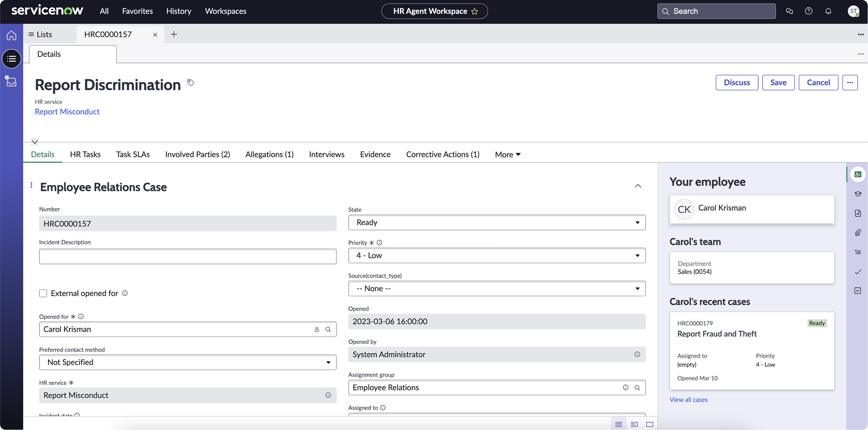Open the More tabs menu

(x=507, y=154)
